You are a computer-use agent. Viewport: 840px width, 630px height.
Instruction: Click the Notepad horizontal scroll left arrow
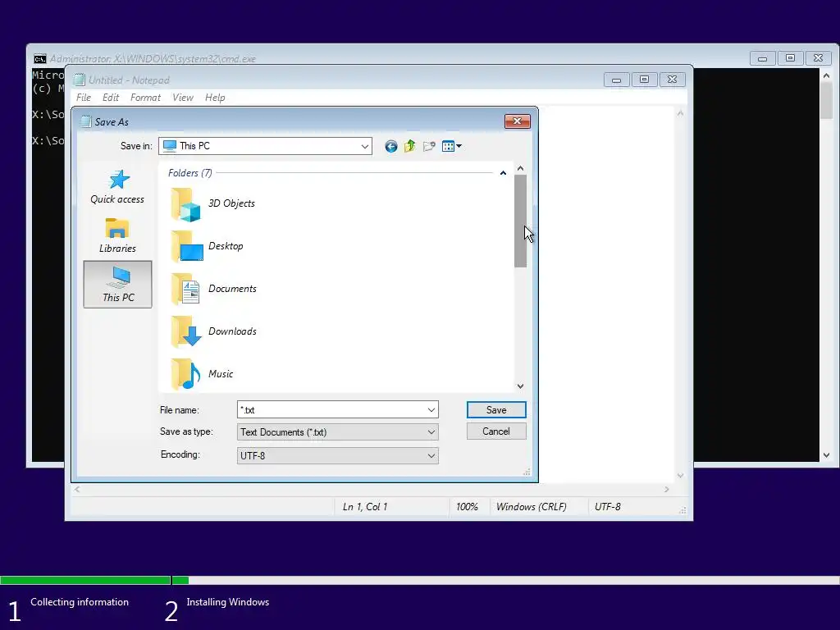[78, 489]
